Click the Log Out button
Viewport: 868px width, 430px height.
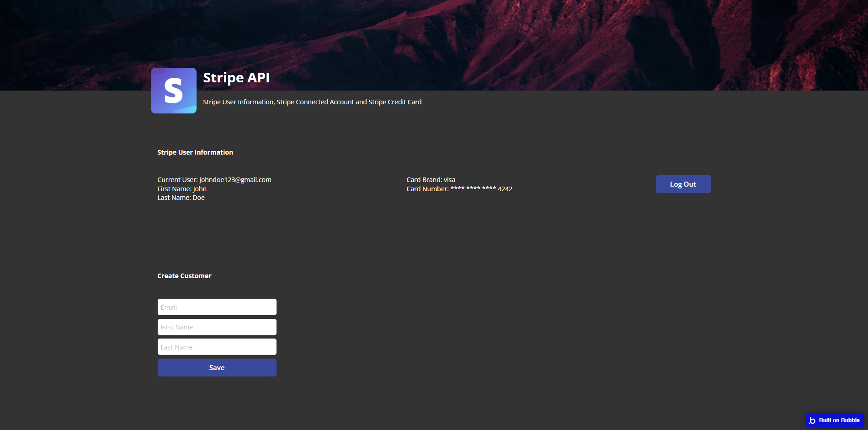coord(683,184)
